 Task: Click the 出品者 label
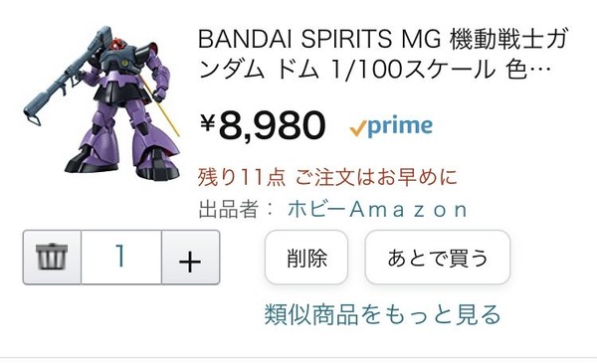pyautogui.click(x=228, y=210)
